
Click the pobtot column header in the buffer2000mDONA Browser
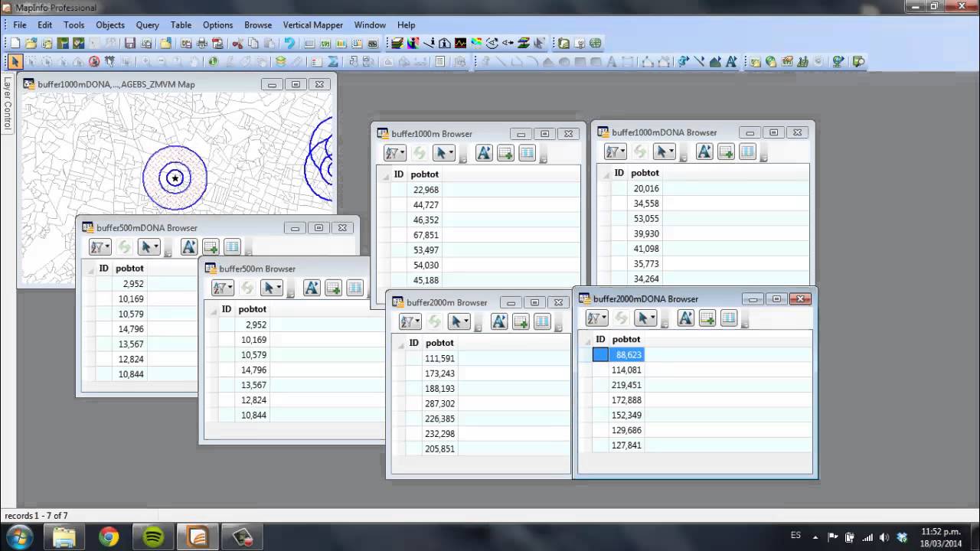pyautogui.click(x=626, y=339)
